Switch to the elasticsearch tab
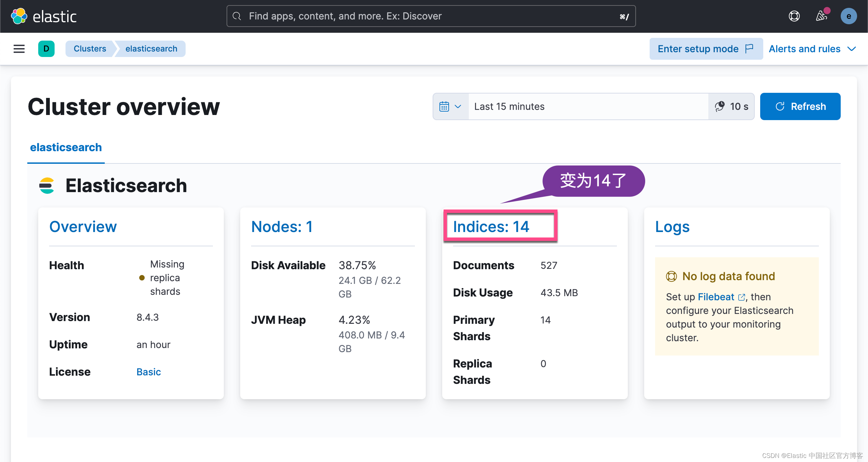The width and height of the screenshot is (868, 462). (66, 147)
